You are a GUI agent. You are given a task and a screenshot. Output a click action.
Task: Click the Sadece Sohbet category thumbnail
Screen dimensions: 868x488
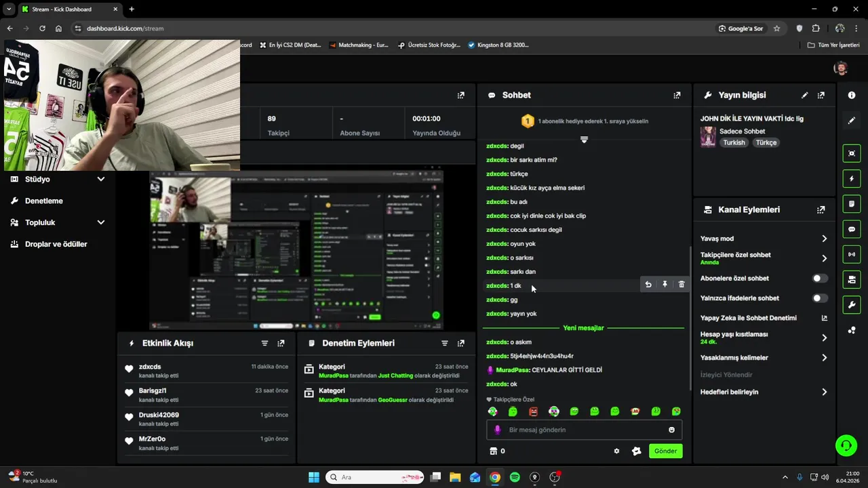point(708,137)
